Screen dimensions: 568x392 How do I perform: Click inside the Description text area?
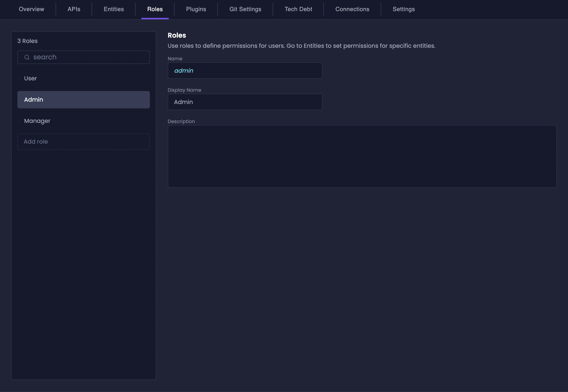[362, 156]
